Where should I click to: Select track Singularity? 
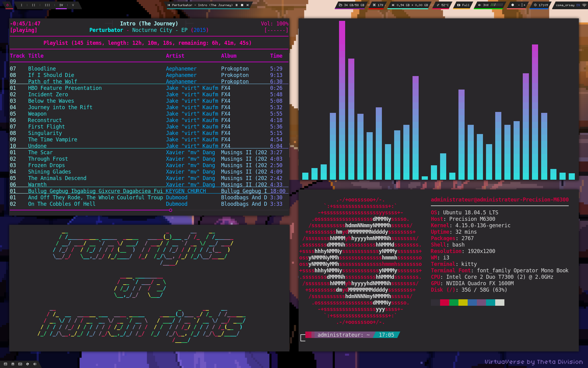(149, 133)
